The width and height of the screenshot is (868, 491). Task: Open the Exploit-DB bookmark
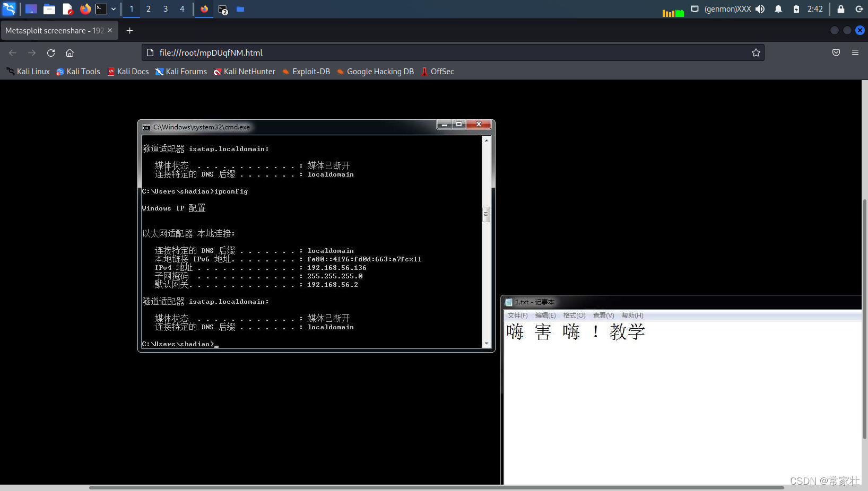pyautogui.click(x=306, y=72)
